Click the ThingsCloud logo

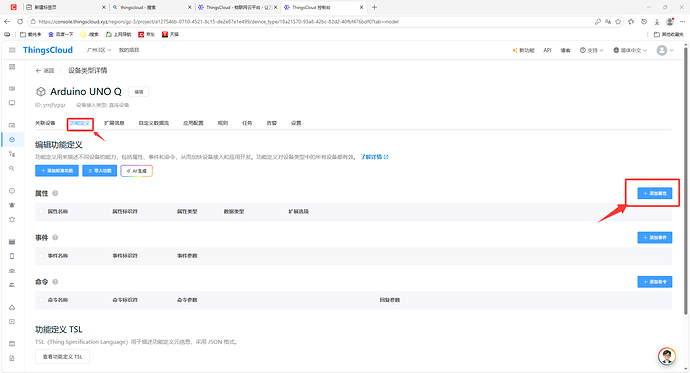(48, 50)
